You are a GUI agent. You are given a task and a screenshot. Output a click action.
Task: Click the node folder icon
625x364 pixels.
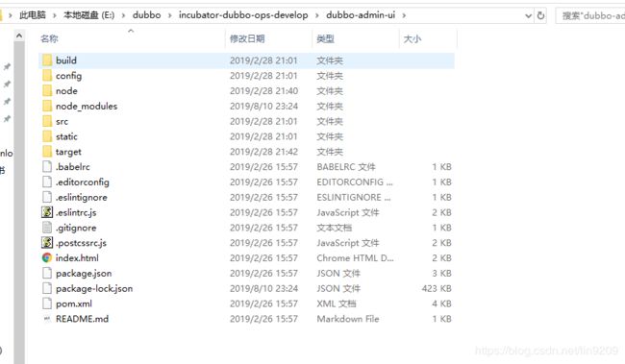click(x=47, y=91)
